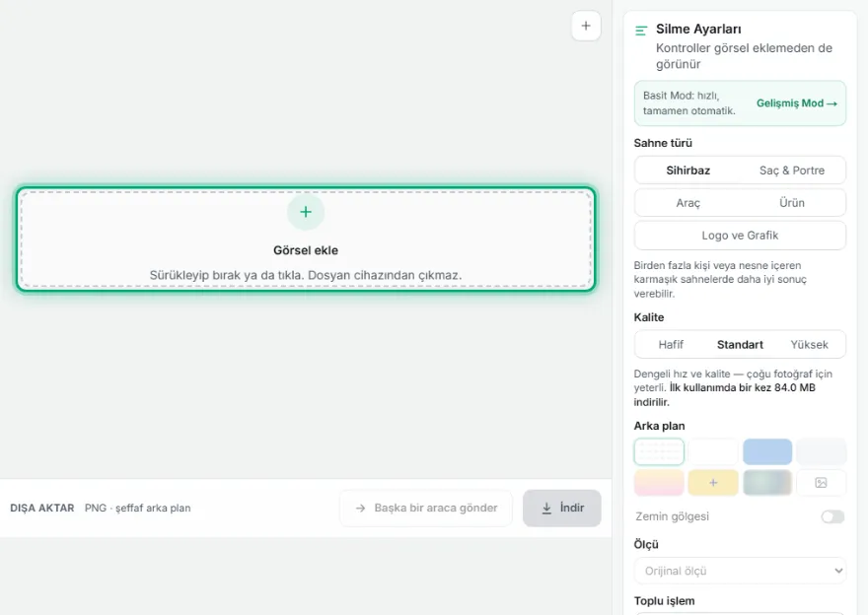
Task: Select the Araç scene type
Action: tap(688, 203)
